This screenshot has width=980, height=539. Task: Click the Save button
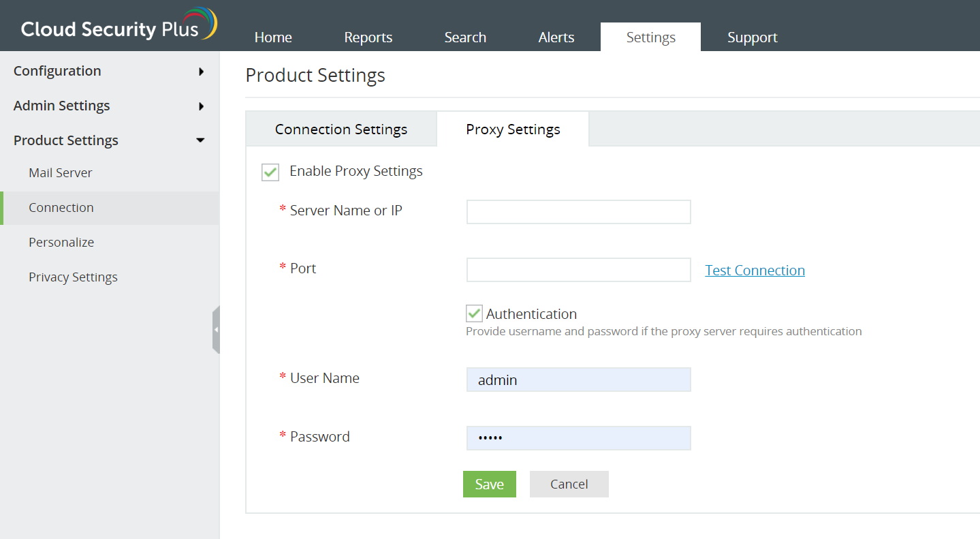pyautogui.click(x=489, y=484)
